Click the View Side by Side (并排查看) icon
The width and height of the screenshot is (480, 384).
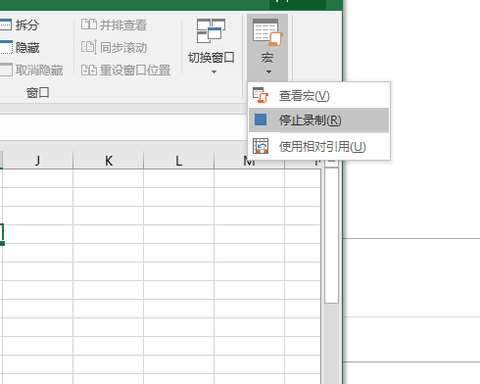click(89, 24)
